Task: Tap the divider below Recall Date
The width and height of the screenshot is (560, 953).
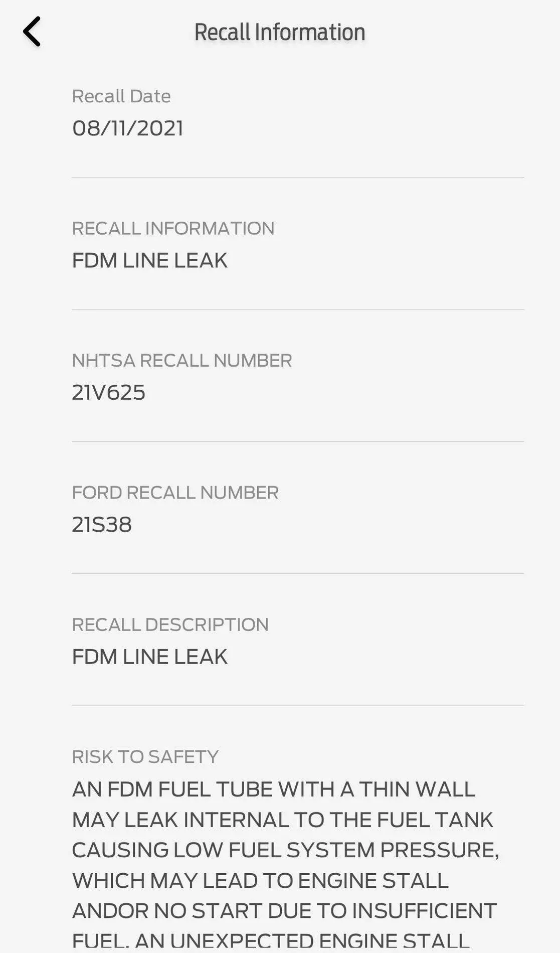Action: pos(298,177)
